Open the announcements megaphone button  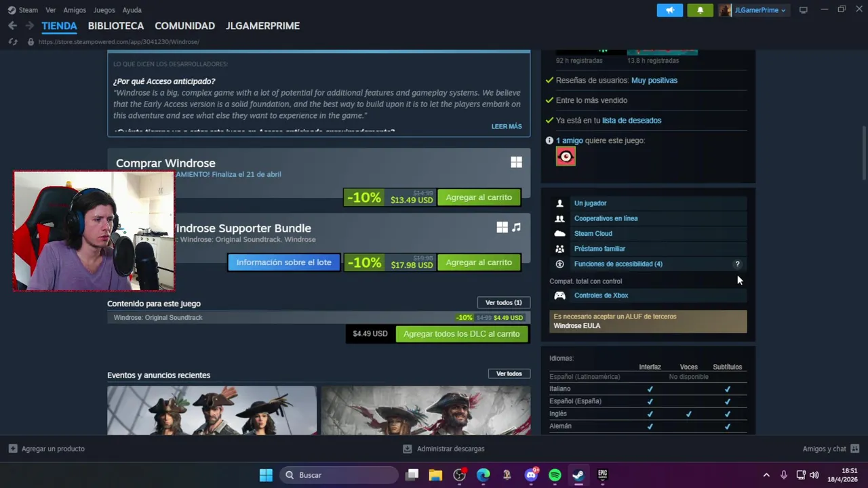pyautogui.click(x=670, y=10)
